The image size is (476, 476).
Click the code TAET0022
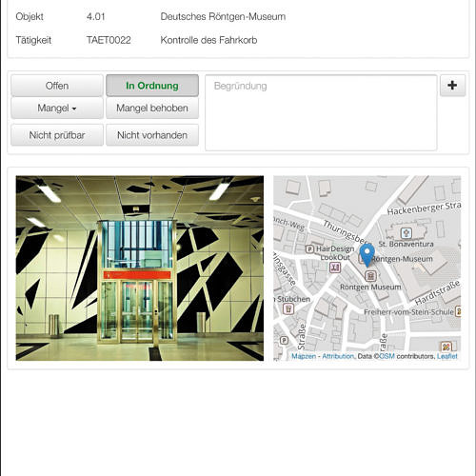click(x=109, y=40)
